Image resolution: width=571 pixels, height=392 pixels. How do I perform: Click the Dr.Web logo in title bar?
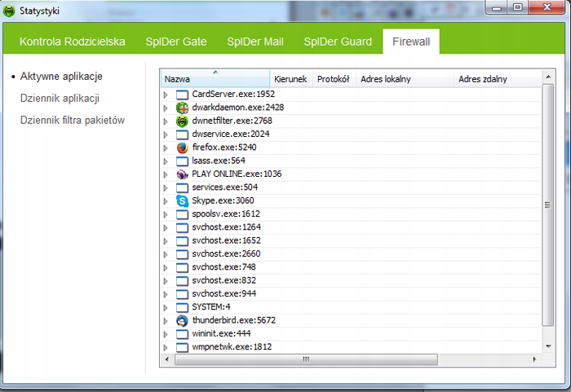(9, 11)
